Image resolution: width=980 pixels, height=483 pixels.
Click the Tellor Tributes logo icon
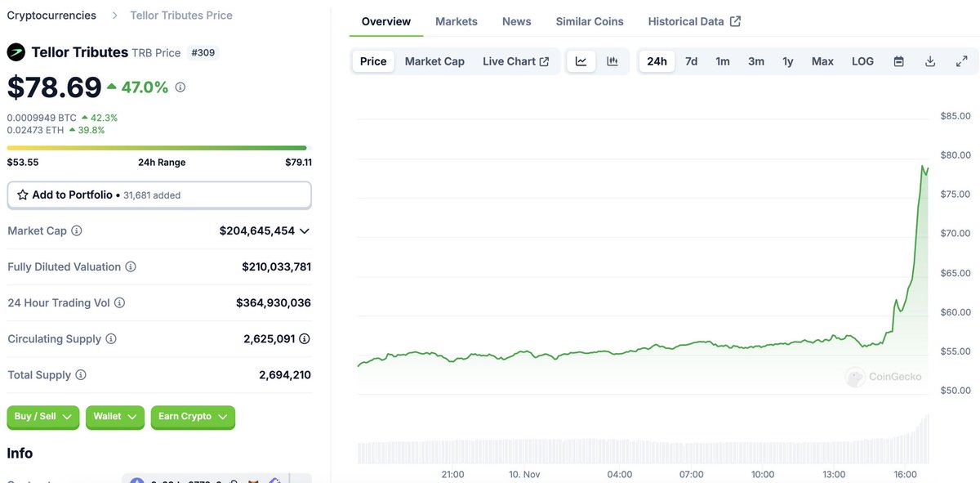coord(16,52)
